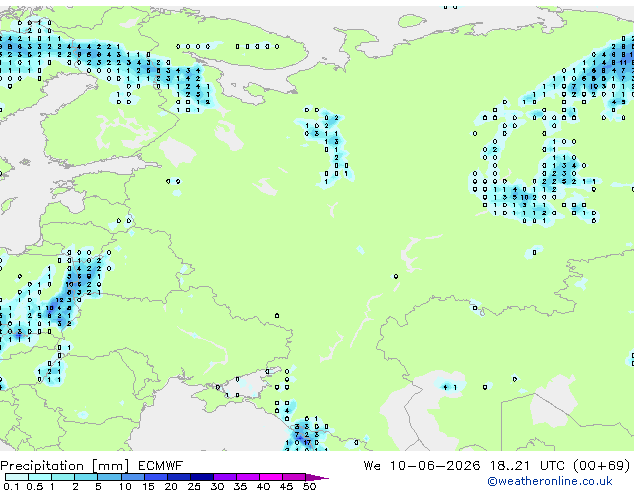Click the "25" legend scale label
The height and width of the screenshot is (490, 634).
194,486
